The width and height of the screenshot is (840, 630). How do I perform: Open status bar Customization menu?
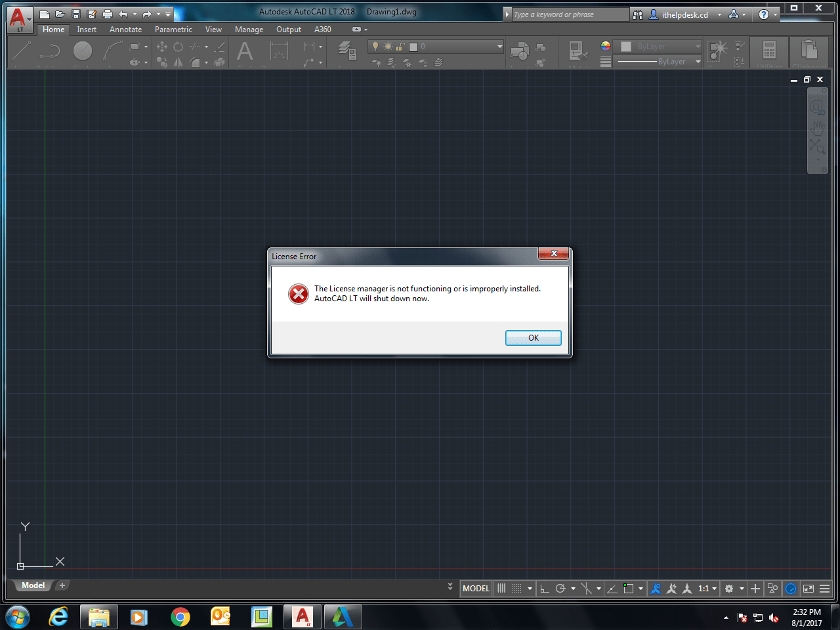[825, 589]
